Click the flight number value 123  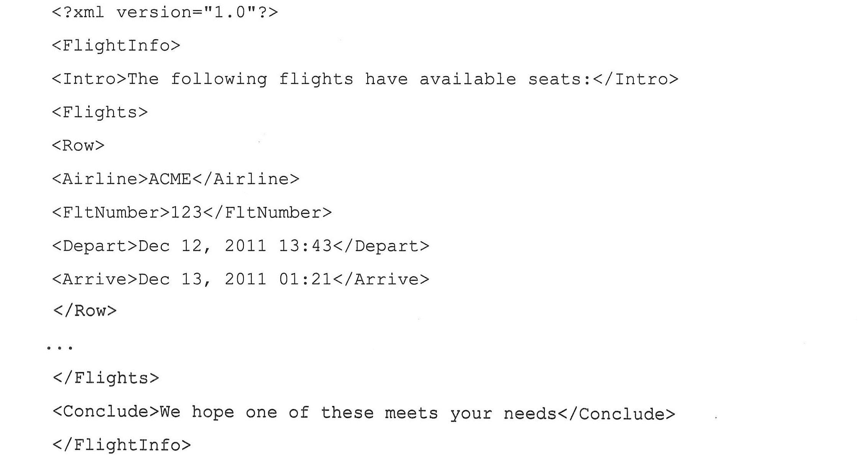point(186,213)
